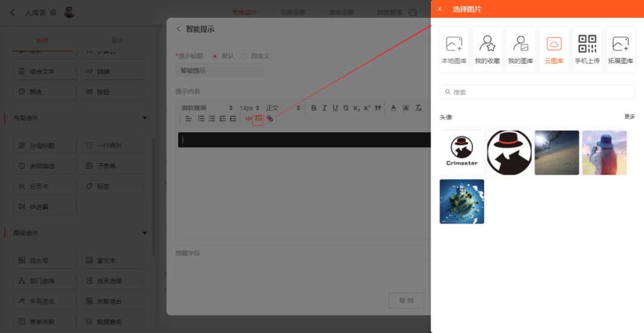Viewport: 644px width, 333px height.
Task: Go back using the header arrow
Action: tap(13, 13)
